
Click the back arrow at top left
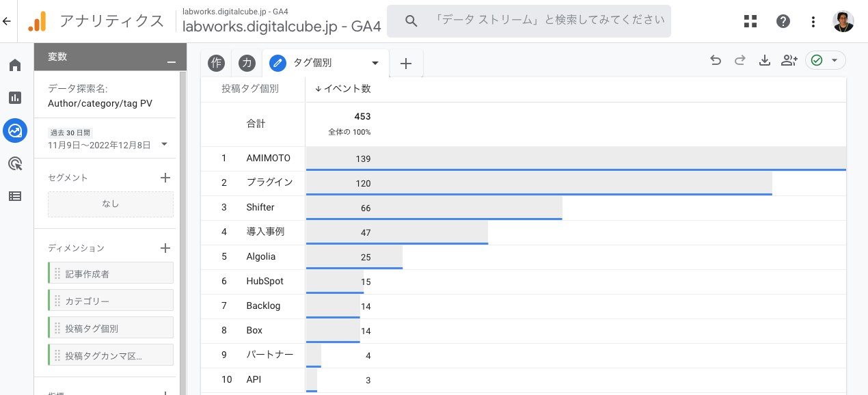[x=7, y=21]
